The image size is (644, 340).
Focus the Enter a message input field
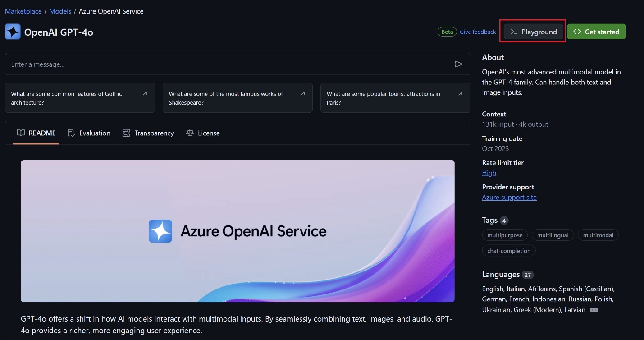coord(238,64)
